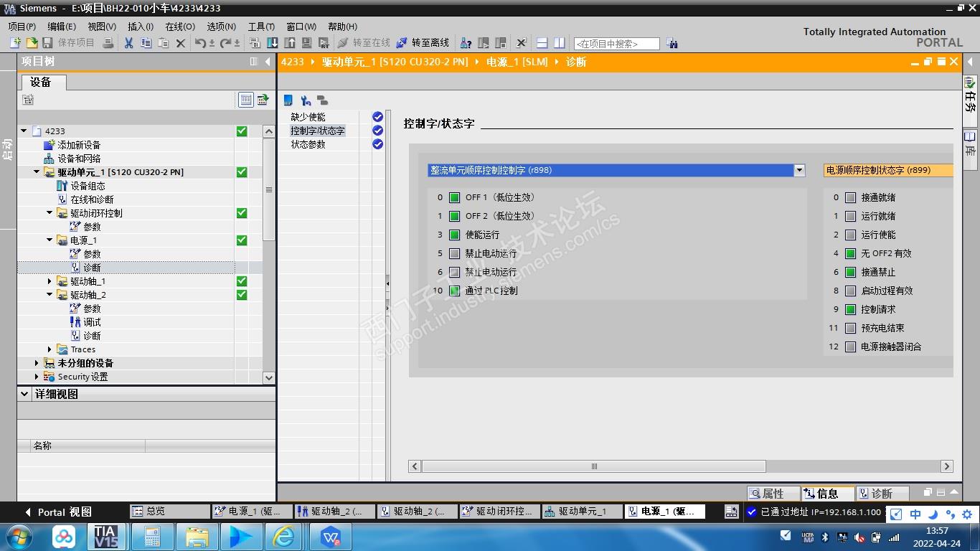
Task: Click the open project toolbar icon
Action: [31, 43]
